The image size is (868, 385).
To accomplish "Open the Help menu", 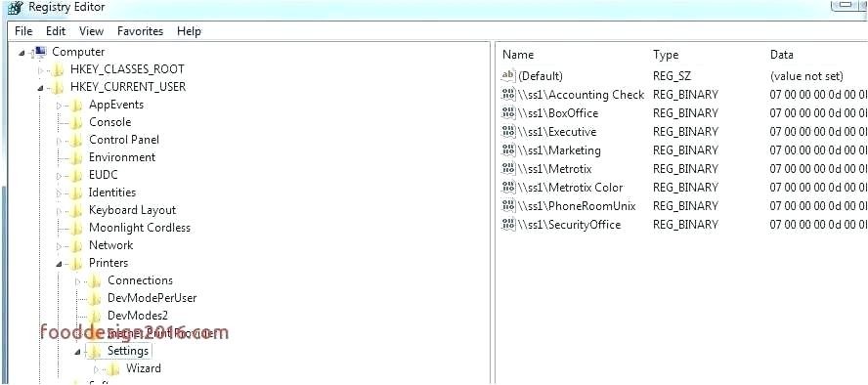I will 189,31.
